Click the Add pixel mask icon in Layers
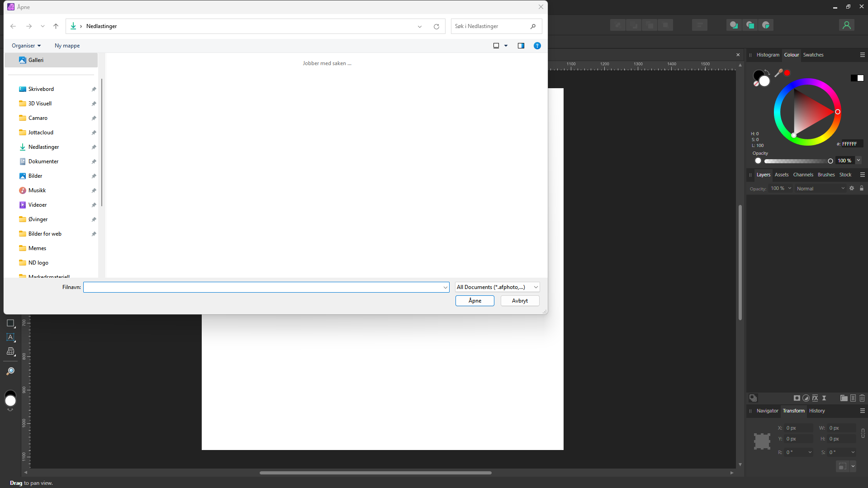868x488 pixels. [797, 398]
